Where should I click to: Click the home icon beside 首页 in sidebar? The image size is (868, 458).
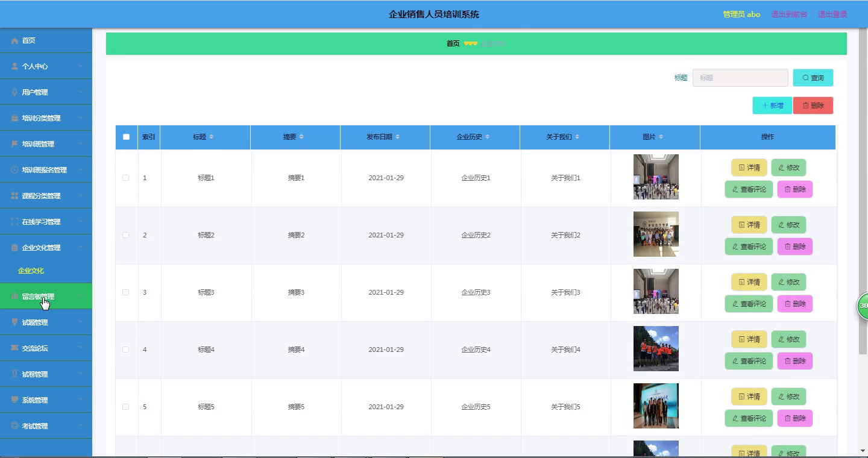tap(14, 40)
